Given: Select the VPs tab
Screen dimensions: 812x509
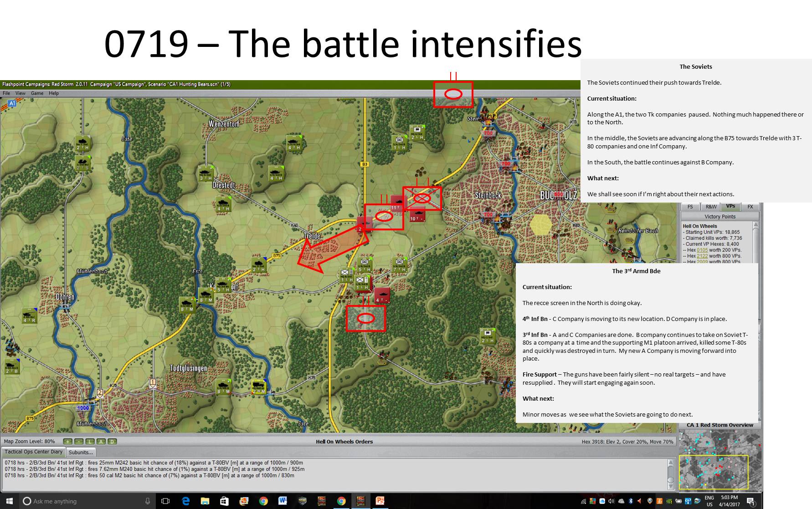Looking at the screenshot, I should click(x=731, y=206).
